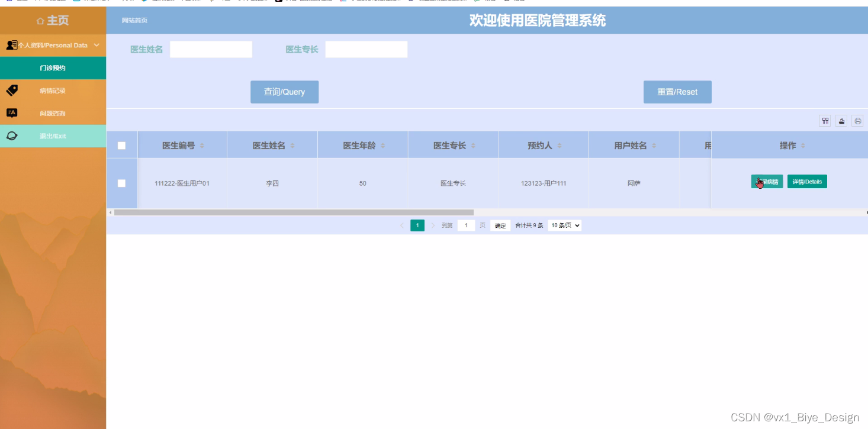Click the 欢迎使用医院管理系统 title
This screenshot has width=868, height=429.
point(538,21)
